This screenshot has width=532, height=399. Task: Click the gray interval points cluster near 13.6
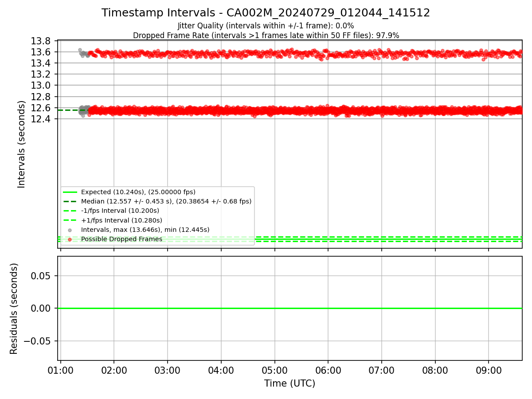pyautogui.click(x=83, y=53)
